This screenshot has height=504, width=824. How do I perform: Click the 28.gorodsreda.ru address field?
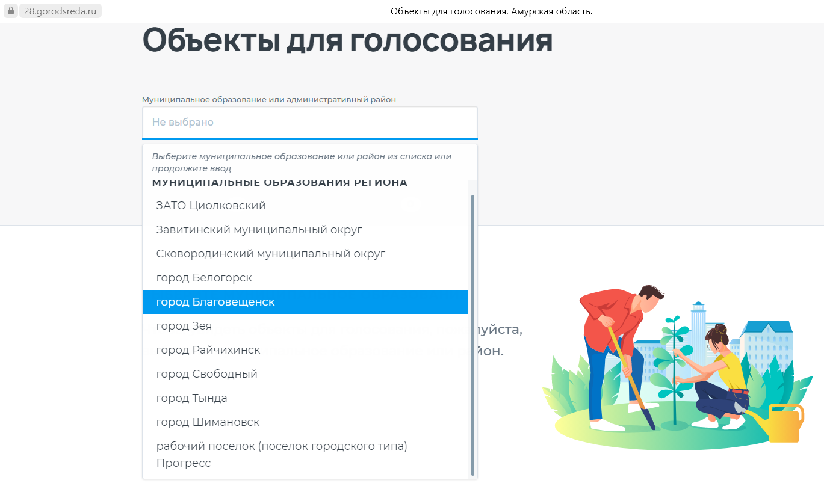click(x=60, y=11)
